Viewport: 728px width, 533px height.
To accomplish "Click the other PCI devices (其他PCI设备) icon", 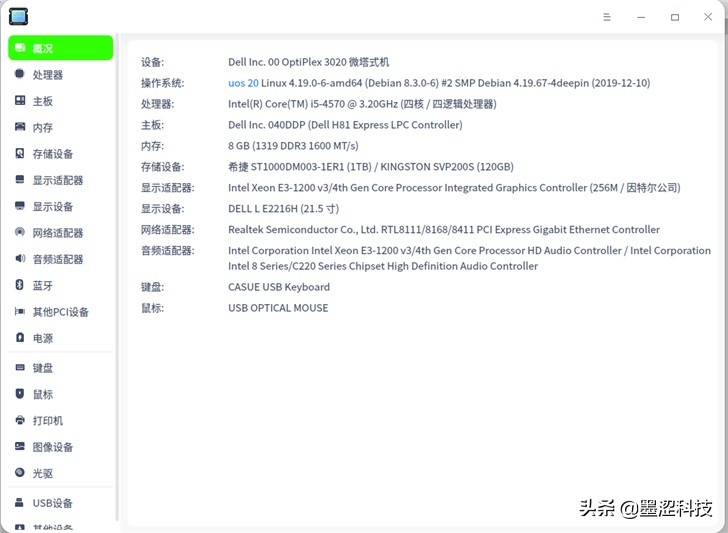I will [20, 311].
